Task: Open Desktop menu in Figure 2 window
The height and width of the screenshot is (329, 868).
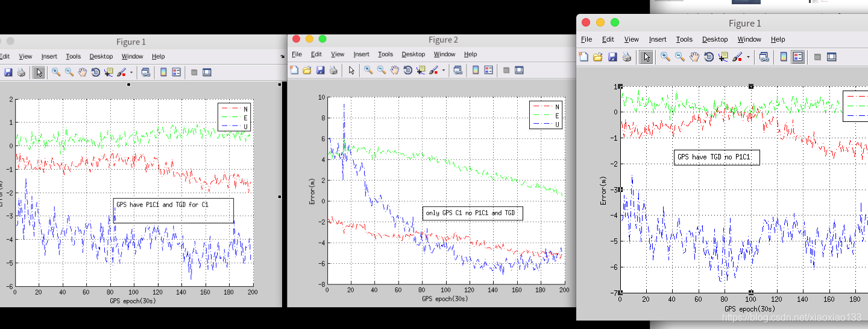Action: pyautogui.click(x=413, y=54)
